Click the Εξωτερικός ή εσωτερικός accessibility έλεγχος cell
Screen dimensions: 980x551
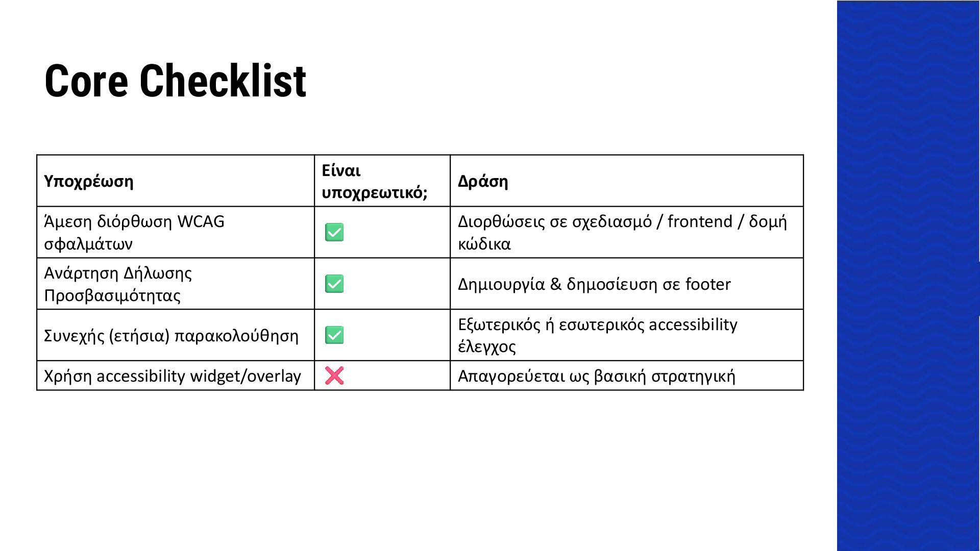(x=627, y=335)
